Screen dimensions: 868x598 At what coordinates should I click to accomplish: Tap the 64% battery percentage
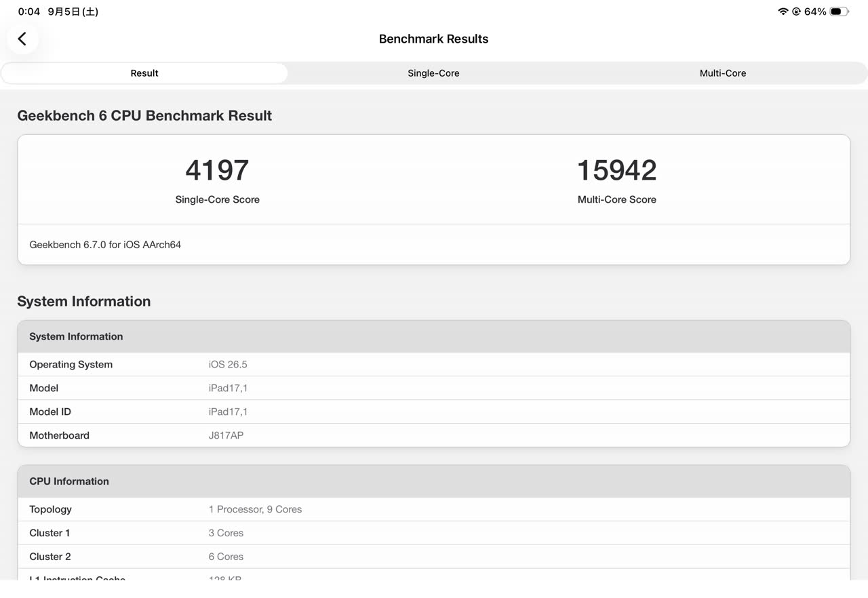point(815,12)
